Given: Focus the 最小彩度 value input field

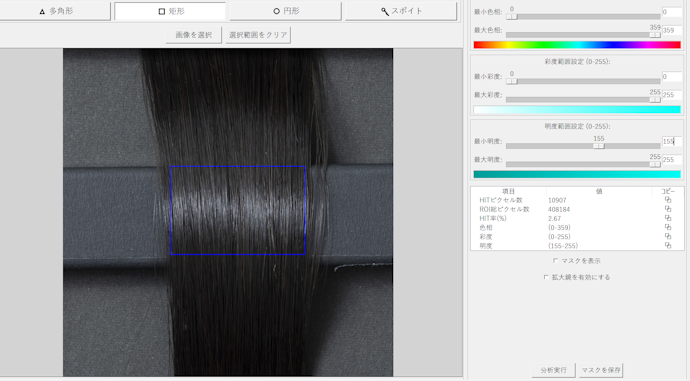Looking at the screenshot, I should tap(672, 77).
